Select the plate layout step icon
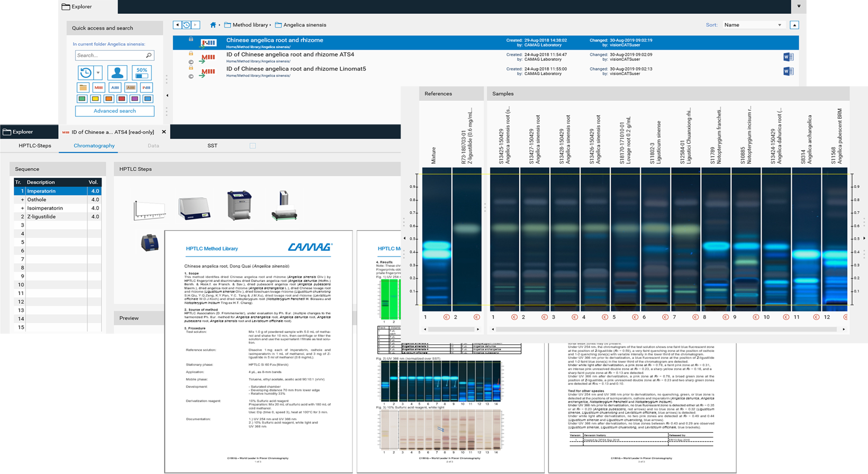The height and width of the screenshot is (474, 868). [x=149, y=210]
